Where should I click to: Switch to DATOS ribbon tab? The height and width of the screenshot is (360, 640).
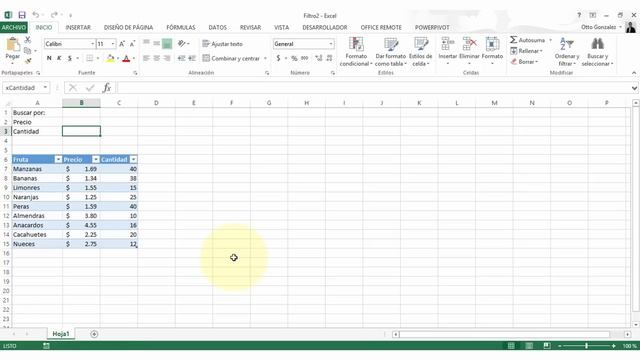(218, 27)
